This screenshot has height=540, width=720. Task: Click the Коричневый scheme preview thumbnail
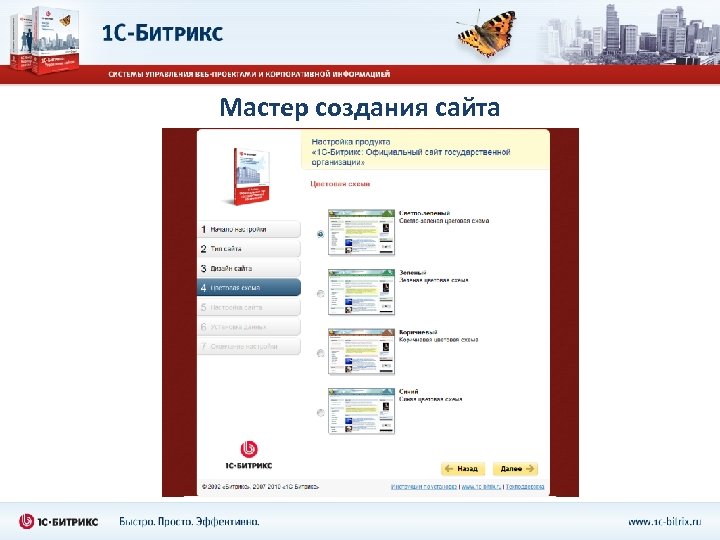(361, 351)
